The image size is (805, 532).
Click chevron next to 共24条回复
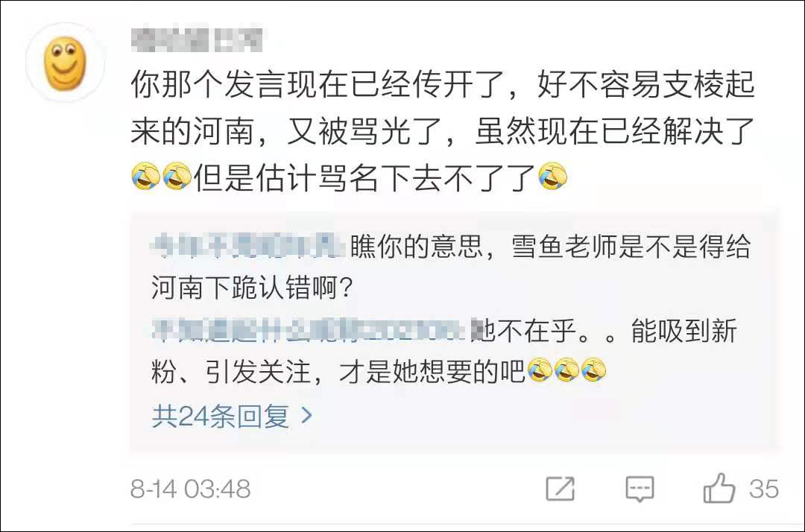(306, 415)
